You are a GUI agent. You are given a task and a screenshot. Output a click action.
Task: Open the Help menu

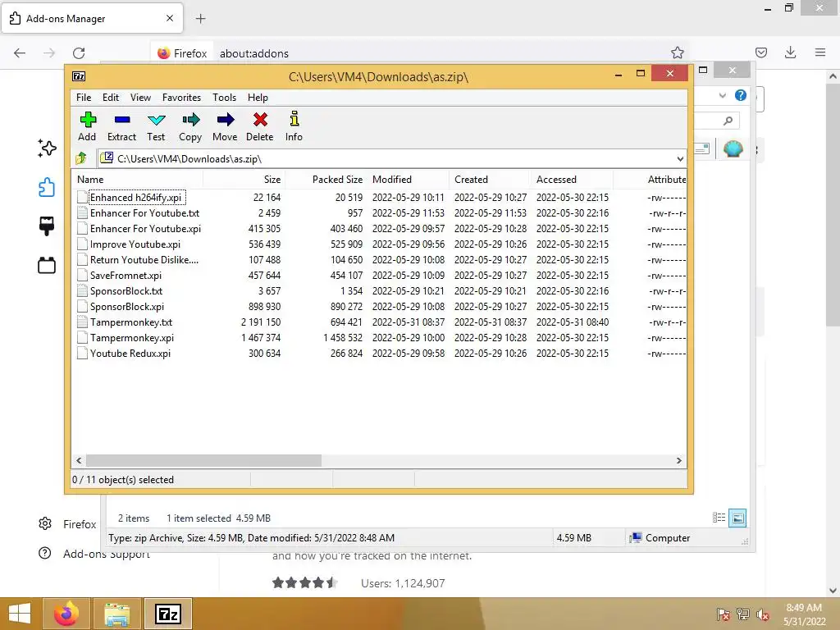[258, 98]
